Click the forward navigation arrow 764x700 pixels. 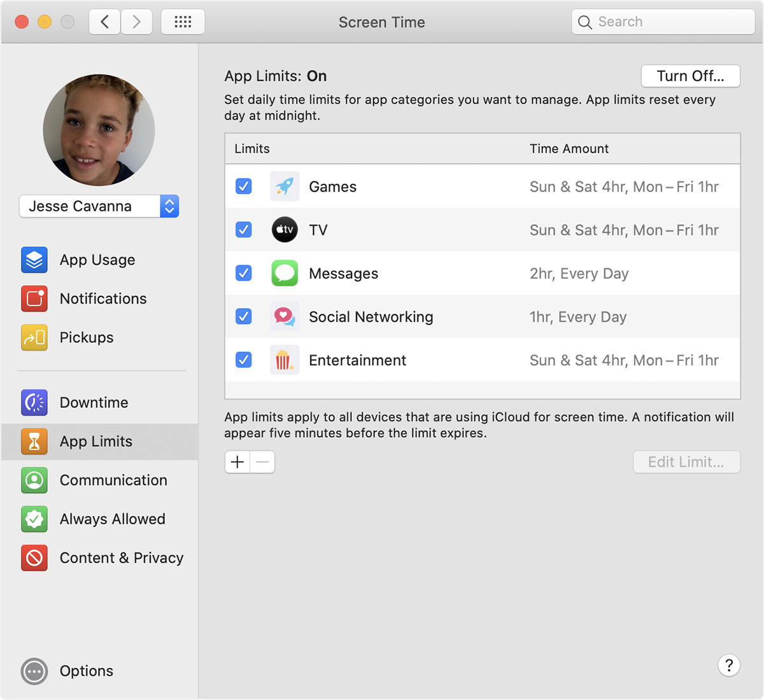click(x=136, y=21)
